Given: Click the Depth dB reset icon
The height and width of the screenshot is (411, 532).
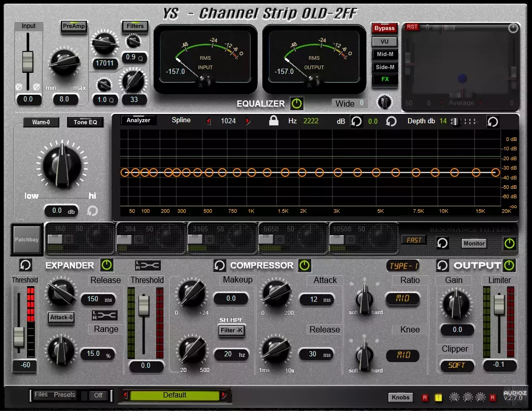Looking at the screenshot, I should coord(492,122).
